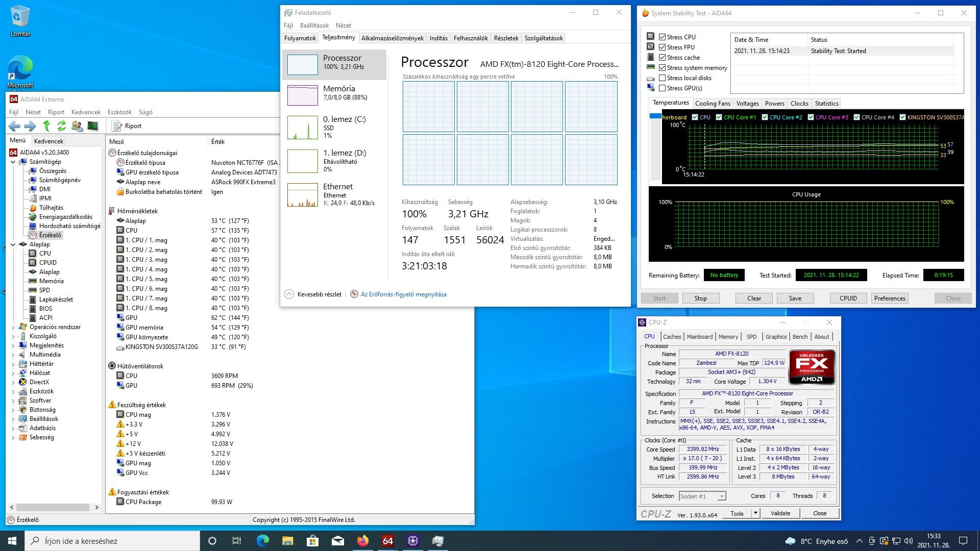
Task: Expand Megjelenítés tree node
Action: [x=13, y=345]
